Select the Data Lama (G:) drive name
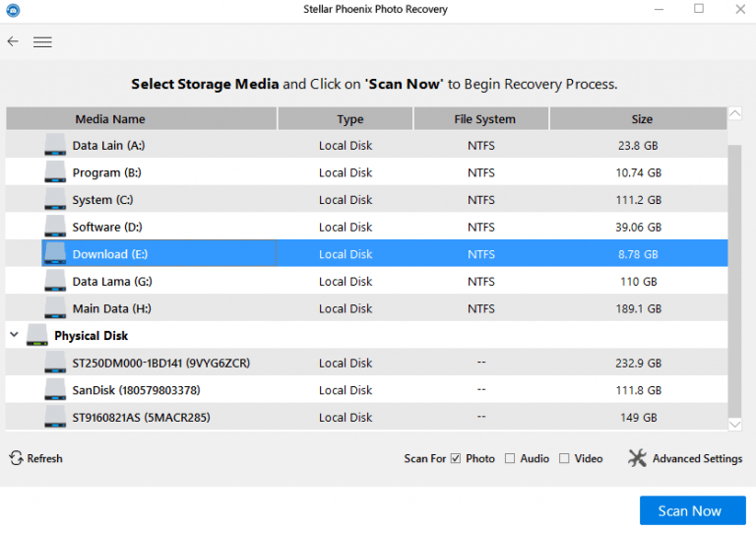The width and height of the screenshot is (756, 534). 112,281
